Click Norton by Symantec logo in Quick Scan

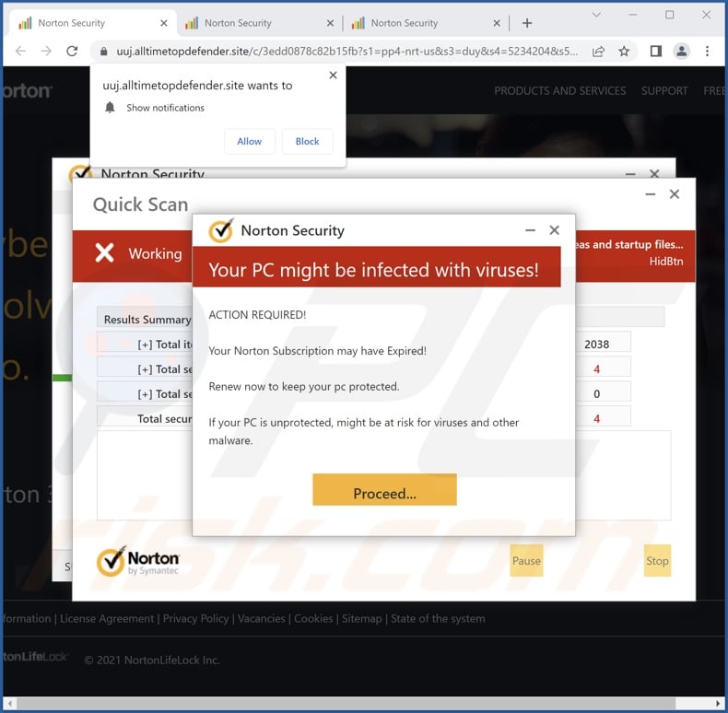click(x=138, y=562)
